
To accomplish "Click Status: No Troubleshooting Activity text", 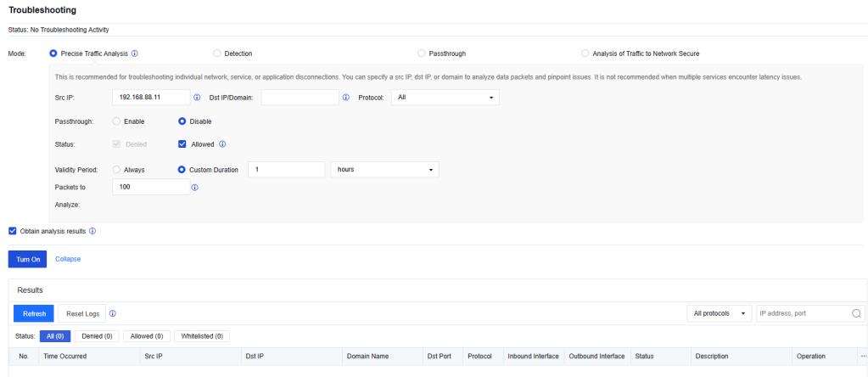I will click(59, 30).
